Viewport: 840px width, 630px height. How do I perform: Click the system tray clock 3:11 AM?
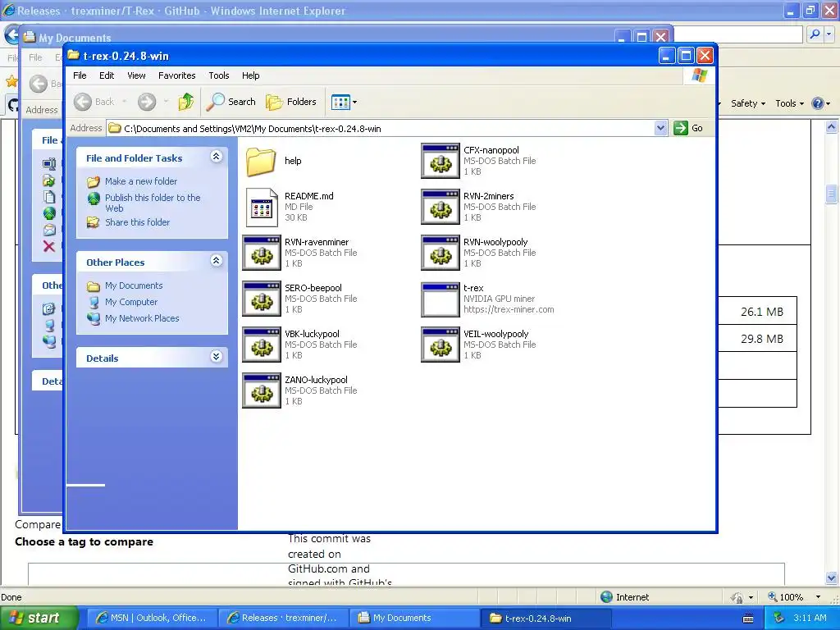click(x=810, y=618)
